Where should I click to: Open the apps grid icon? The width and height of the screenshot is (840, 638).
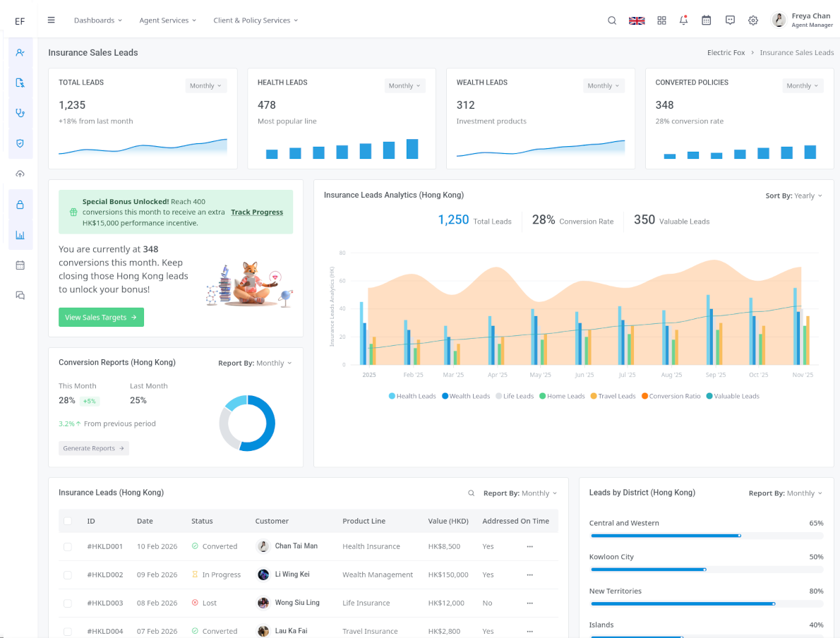661,20
